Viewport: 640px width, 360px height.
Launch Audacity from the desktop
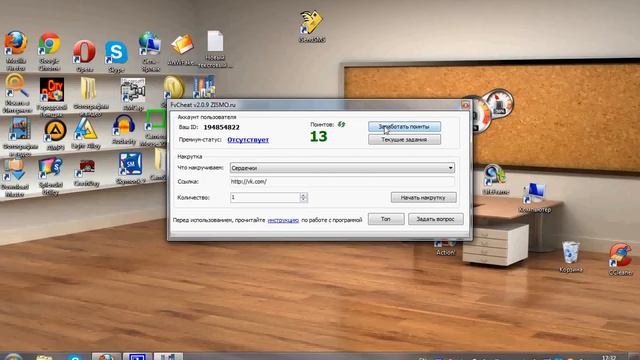[123, 125]
